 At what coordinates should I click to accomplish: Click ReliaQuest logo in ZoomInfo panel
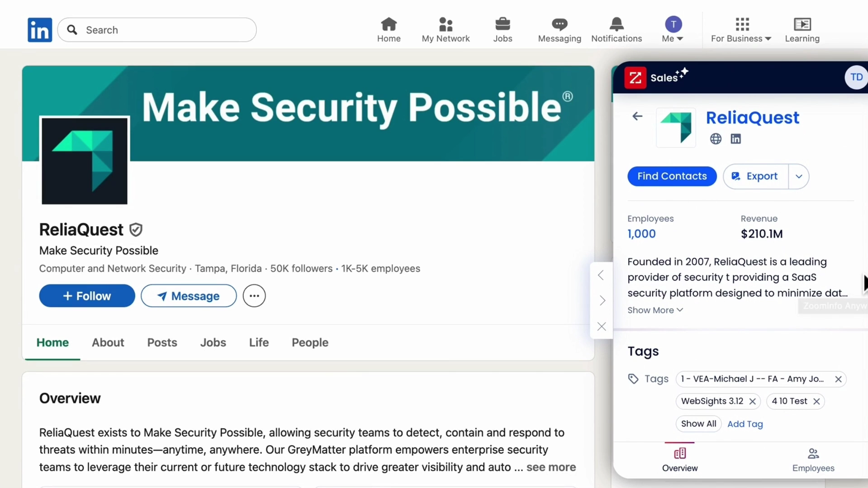click(676, 128)
